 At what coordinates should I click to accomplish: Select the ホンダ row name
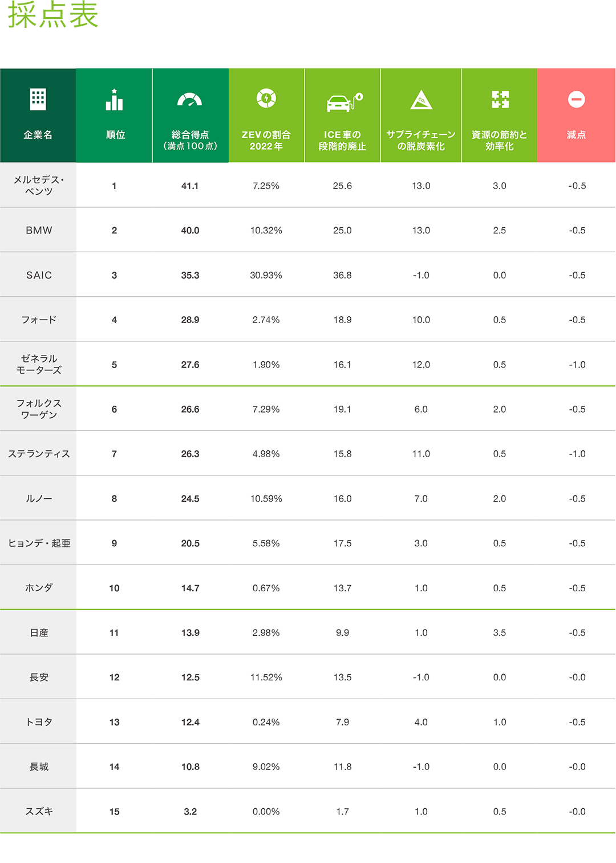point(39,588)
